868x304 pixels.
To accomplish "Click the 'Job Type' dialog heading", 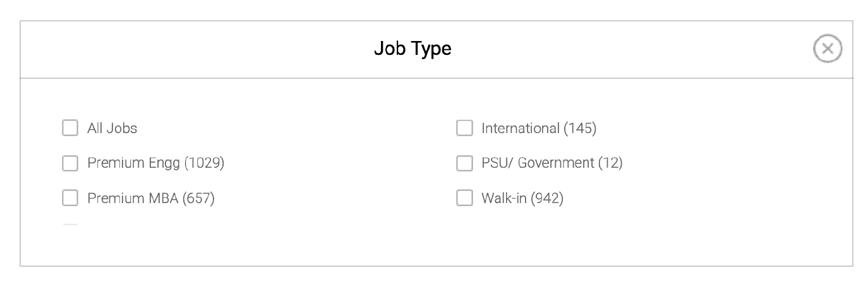I will click(x=413, y=49).
